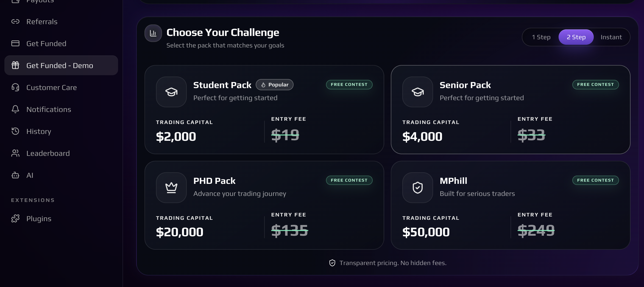Click the gift icon beside Get Funded - Demo

pos(15,65)
